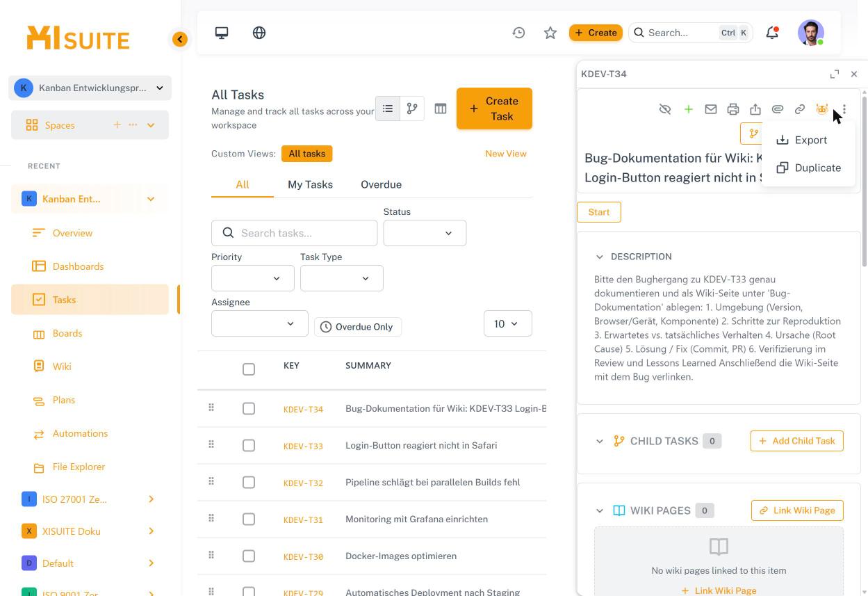Open the Assignee filter dropdown
Image resolution: width=868 pixels, height=596 pixels.
pos(259,323)
